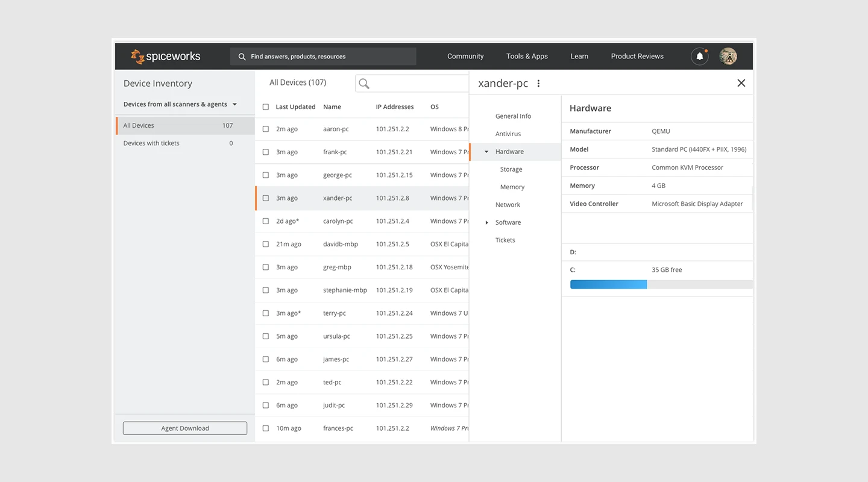Image resolution: width=868 pixels, height=482 pixels.
Task: Click the aaron-pc device name
Action: (x=336, y=129)
